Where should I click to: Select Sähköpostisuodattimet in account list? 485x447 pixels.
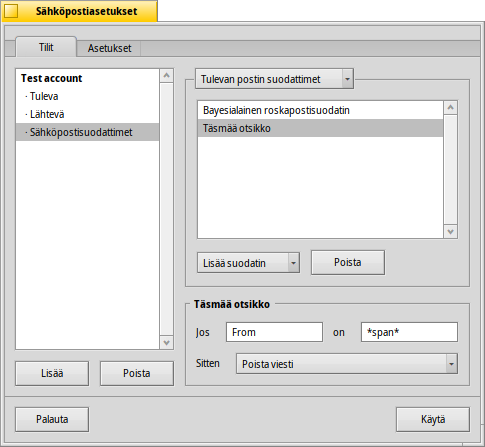pyautogui.click(x=87, y=132)
